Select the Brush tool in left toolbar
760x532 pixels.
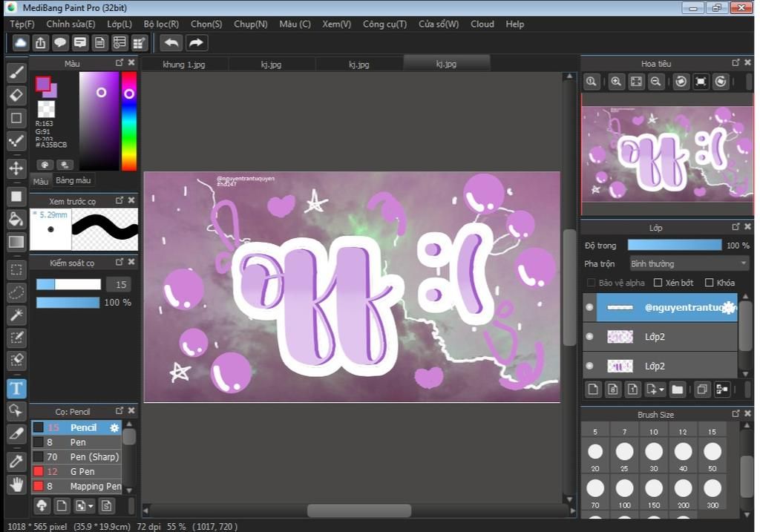click(x=16, y=73)
